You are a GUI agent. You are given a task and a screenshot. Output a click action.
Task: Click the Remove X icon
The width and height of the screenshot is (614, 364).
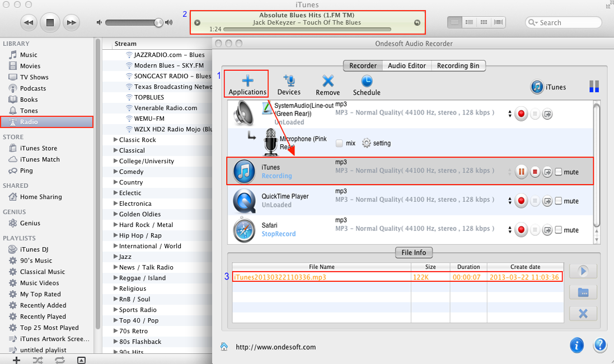point(328,81)
